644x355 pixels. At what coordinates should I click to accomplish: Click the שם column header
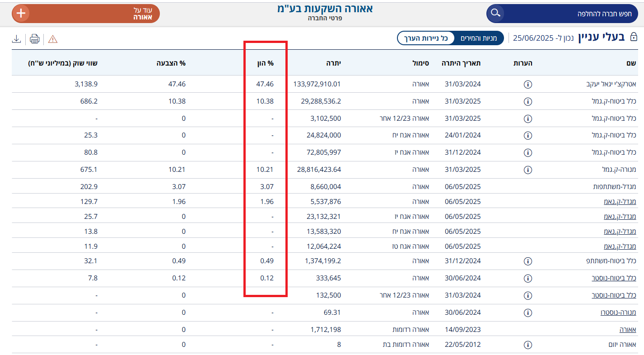631,63
